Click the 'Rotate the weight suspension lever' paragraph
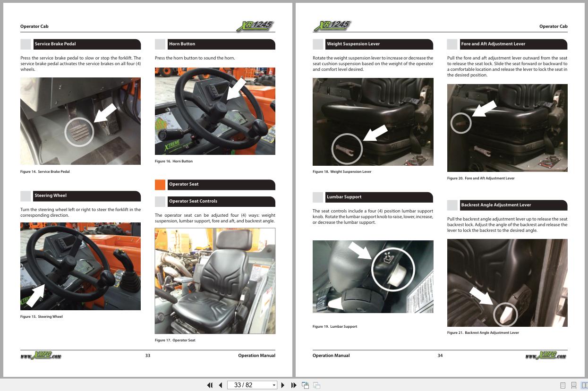Viewport: 588px width, 391px height. click(373, 64)
